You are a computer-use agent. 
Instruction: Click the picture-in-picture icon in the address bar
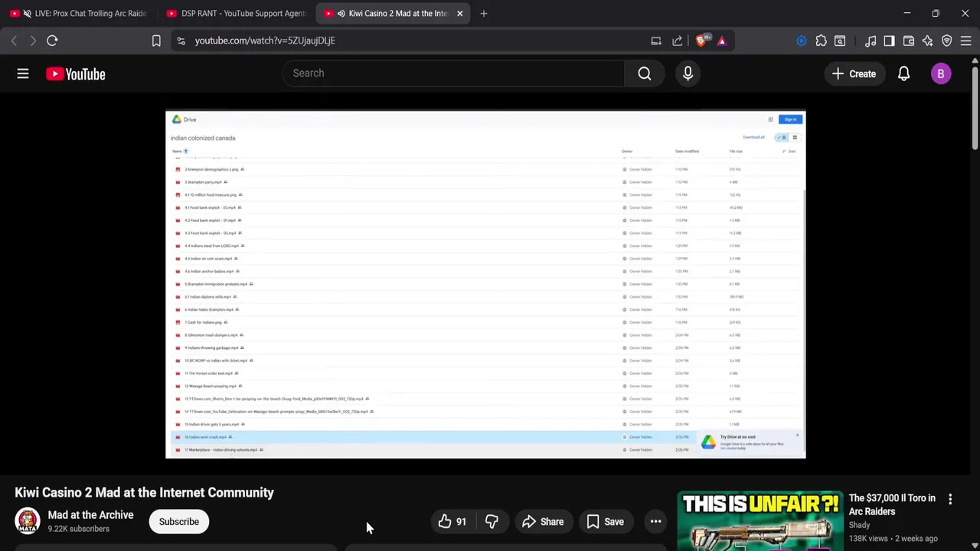tap(656, 41)
